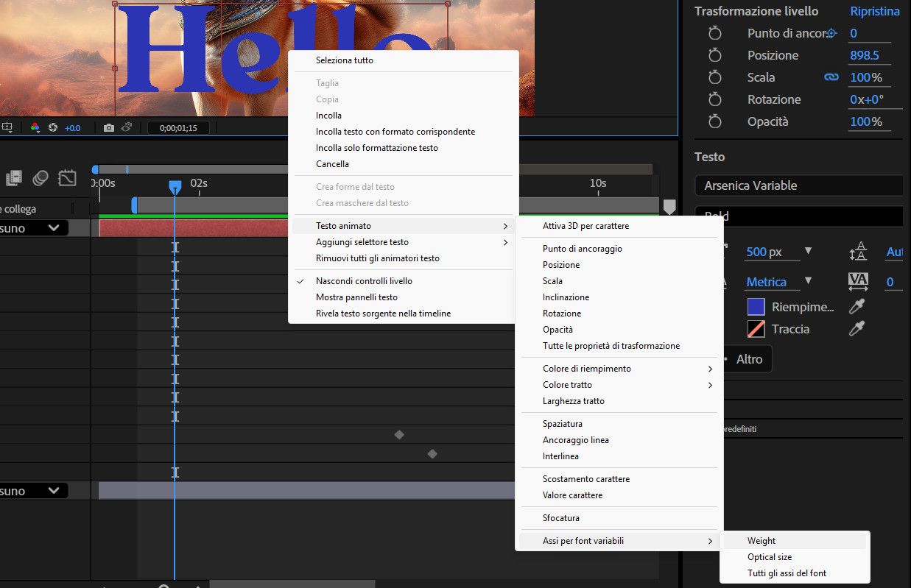
Task: Toggle the Scala constrain proportions link
Action: (831, 77)
